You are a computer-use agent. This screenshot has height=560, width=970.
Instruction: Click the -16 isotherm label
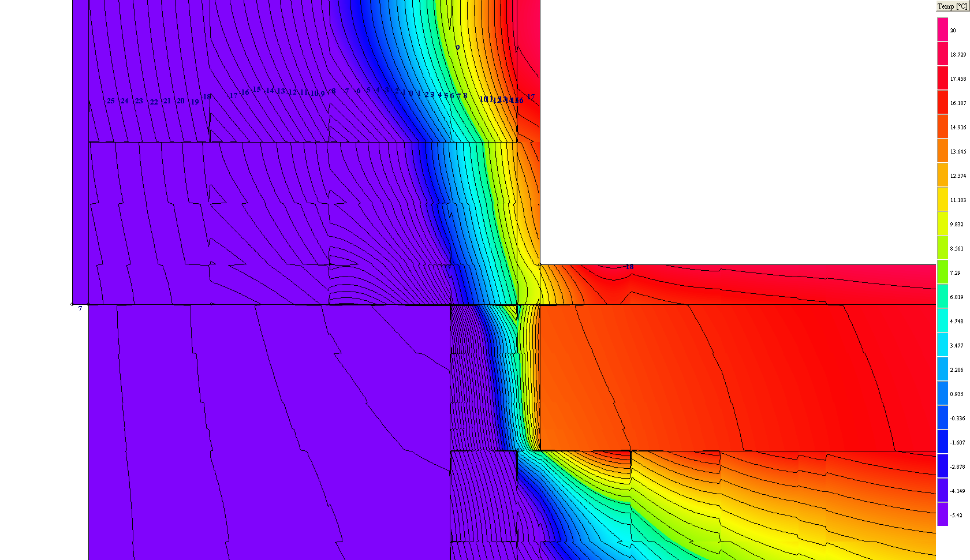pyautogui.click(x=244, y=92)
